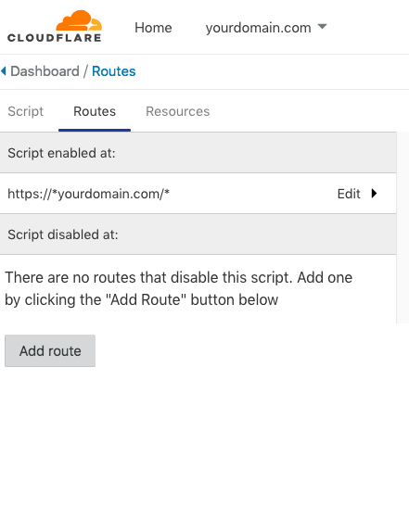Screen dimensions: 409x532
Task: Go to the Home page link
Action: coord(153,28)
